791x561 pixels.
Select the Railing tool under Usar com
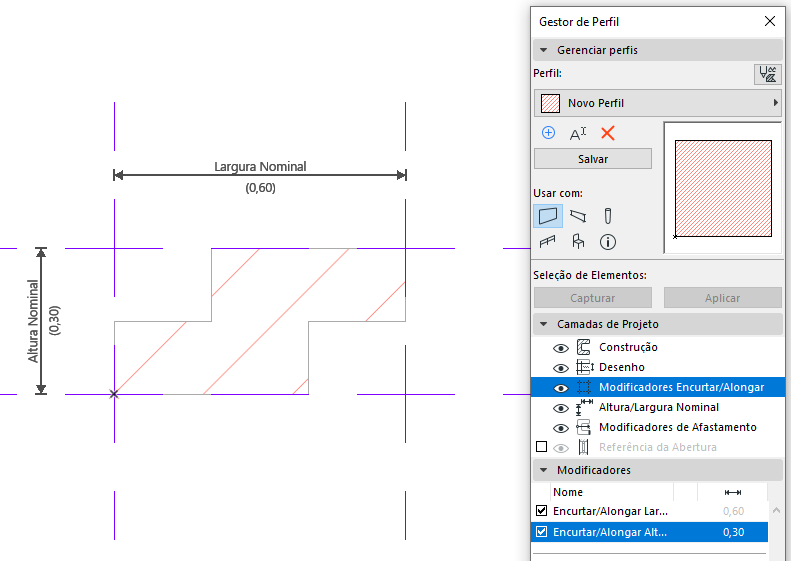(x=548, y=242)
